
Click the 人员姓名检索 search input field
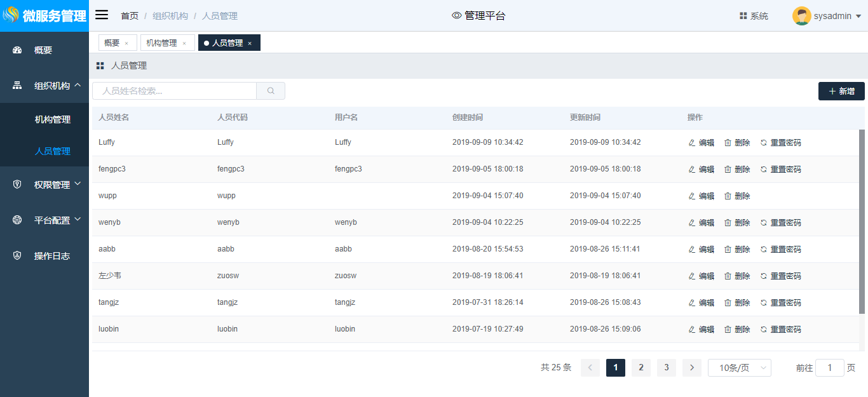(174, 91)
